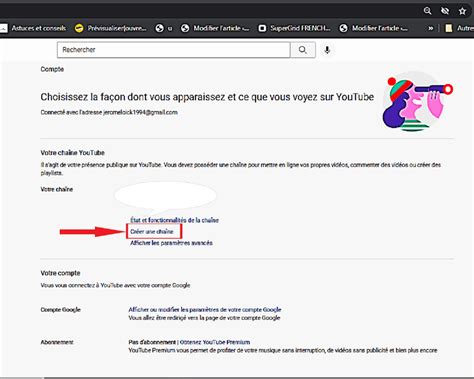Start voice search with the microphone icon
Viewport: 474px width, 379px height.
click(x=327, y=50)
